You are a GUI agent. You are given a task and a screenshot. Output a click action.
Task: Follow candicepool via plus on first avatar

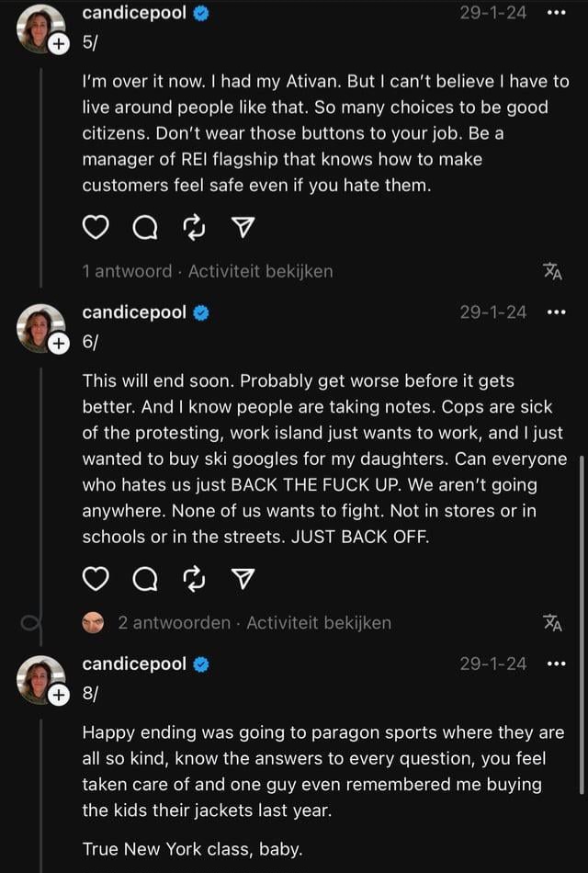pos(59,44)
